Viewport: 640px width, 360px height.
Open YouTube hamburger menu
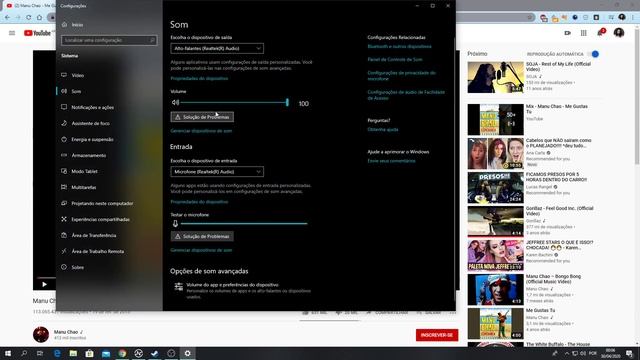(x=12, y=33)
